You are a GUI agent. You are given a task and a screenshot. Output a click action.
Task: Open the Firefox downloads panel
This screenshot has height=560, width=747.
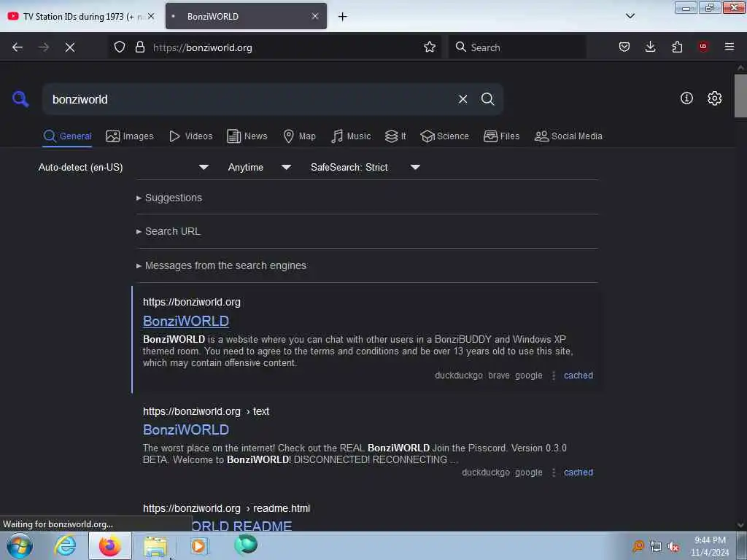(650, 47)
